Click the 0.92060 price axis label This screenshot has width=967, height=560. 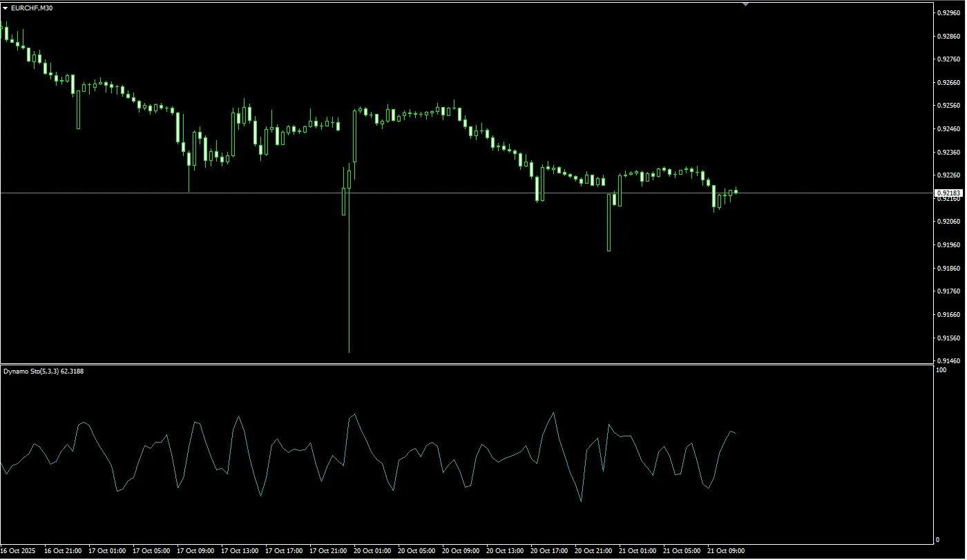pos(948,222)
